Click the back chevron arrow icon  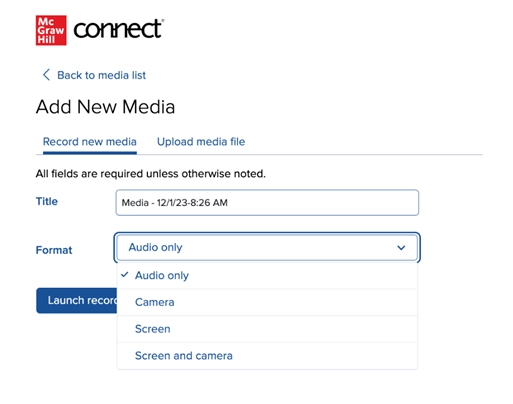tap(46, 75)
